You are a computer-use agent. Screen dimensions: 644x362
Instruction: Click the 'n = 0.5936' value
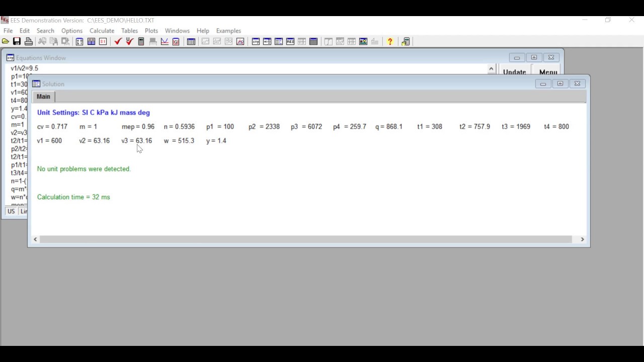click(179, 127)
